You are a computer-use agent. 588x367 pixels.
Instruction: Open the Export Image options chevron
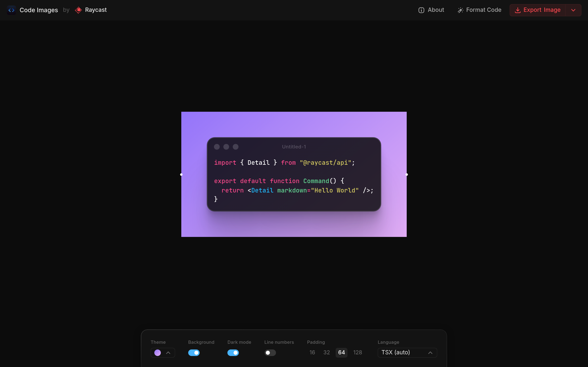[573, 10]
